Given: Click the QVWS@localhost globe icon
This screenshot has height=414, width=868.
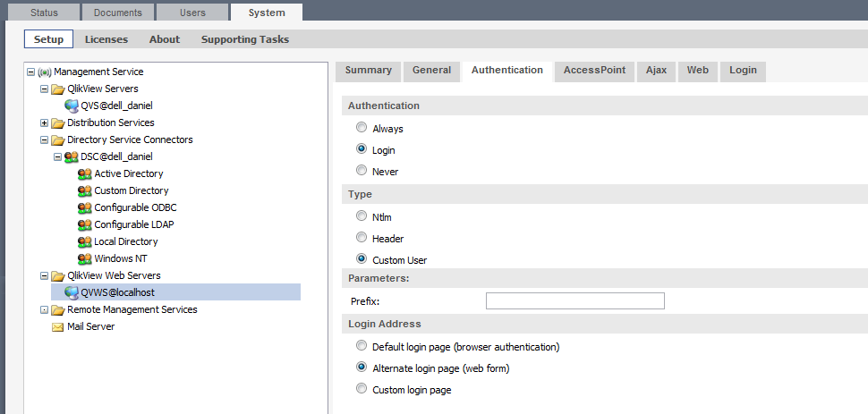Looking at the screenshot, I should 72,292.
